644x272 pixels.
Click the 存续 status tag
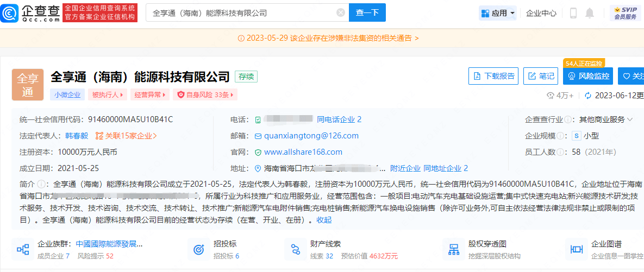[x=246, y=77]
